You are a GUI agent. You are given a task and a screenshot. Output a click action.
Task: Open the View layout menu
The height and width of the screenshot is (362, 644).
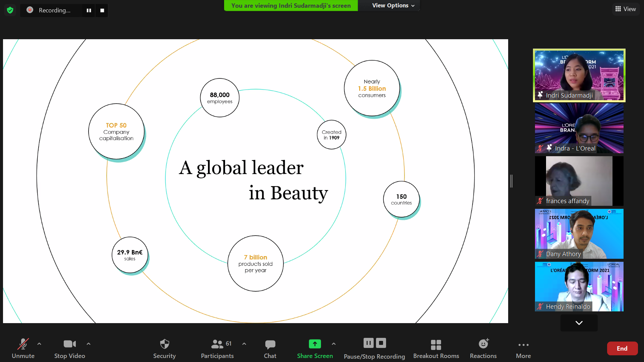click(626, 9)
